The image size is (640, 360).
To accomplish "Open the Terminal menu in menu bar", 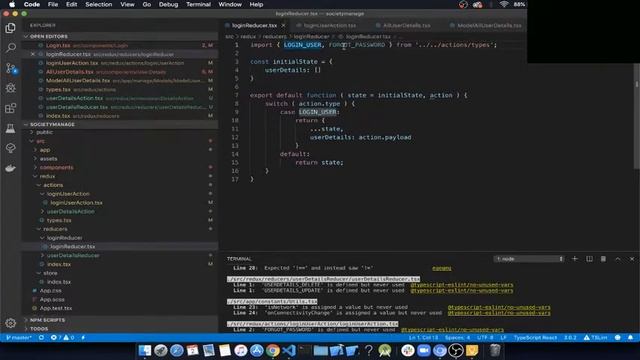I will pyautogui.click(x=198, y=4).
